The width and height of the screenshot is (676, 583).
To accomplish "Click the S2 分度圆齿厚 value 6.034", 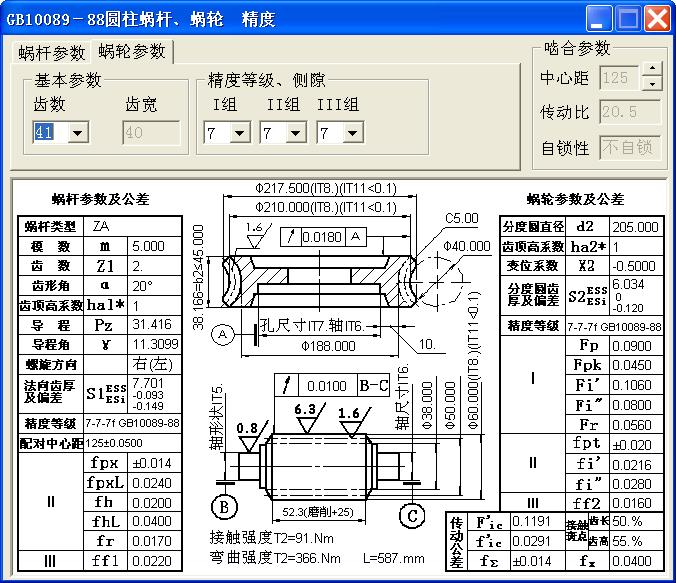I will [x=628, y=284].
